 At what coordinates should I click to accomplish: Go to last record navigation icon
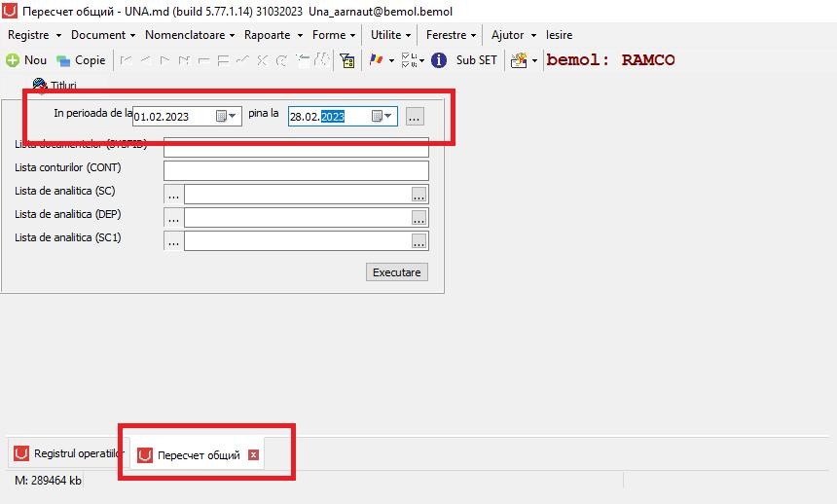pyautogui.click(x=184, y=60)
